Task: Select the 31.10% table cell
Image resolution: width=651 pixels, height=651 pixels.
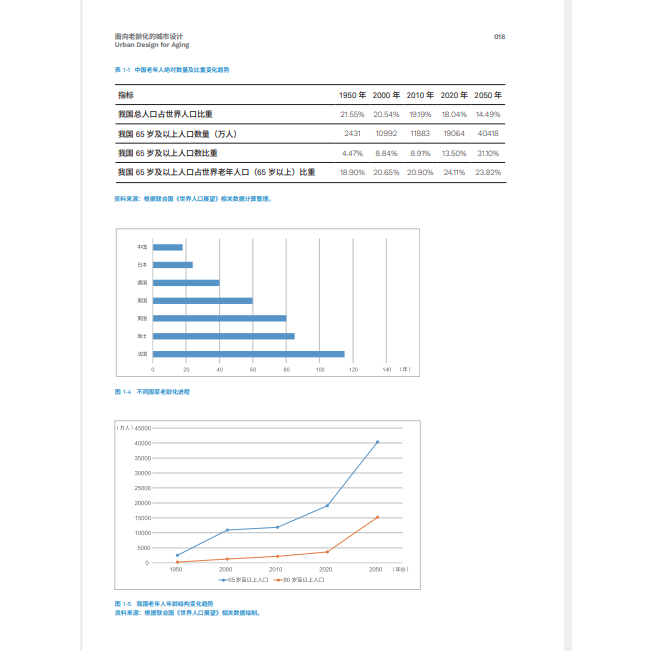Action: coord(488,153)
